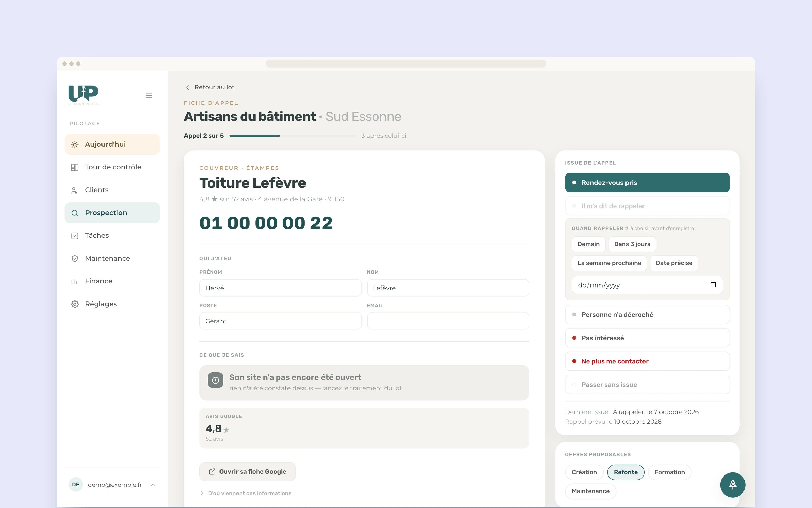Toggle the Création offer chip
The height and width of the screenshot is (508, 812).
click(584, 472)
